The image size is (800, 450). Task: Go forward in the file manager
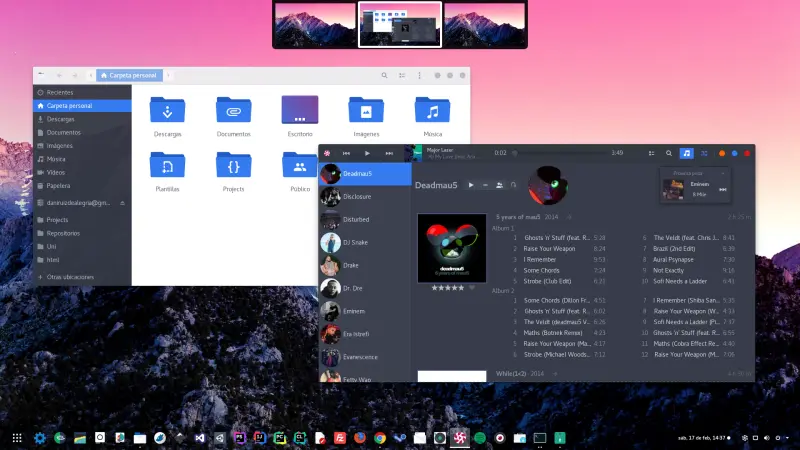(74, 76)
